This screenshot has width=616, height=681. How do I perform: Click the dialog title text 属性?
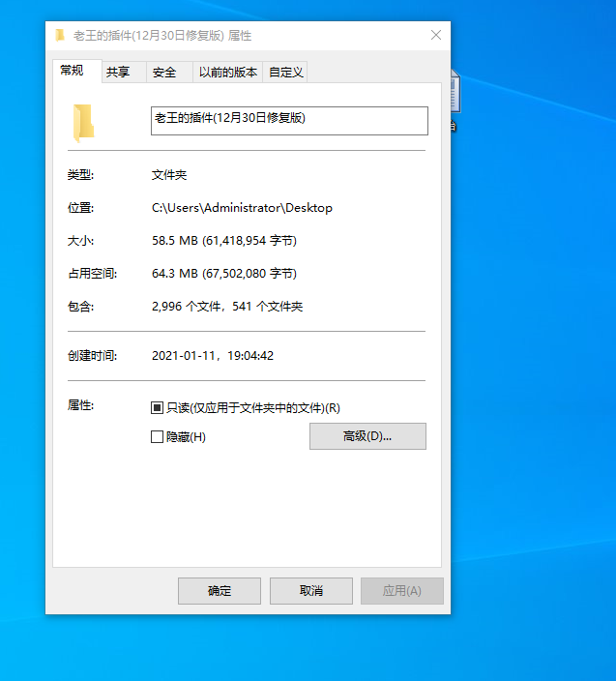[x=240, y=36]
